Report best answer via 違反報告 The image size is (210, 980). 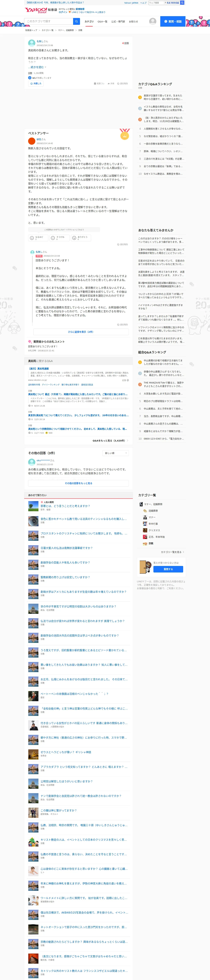123,245
